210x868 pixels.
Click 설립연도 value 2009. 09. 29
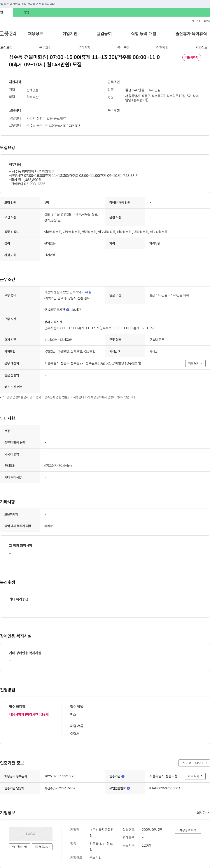pos(152,830)
